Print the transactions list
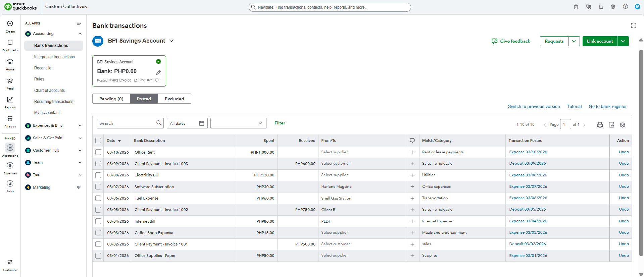644x277 pixels. pos(600,125)
